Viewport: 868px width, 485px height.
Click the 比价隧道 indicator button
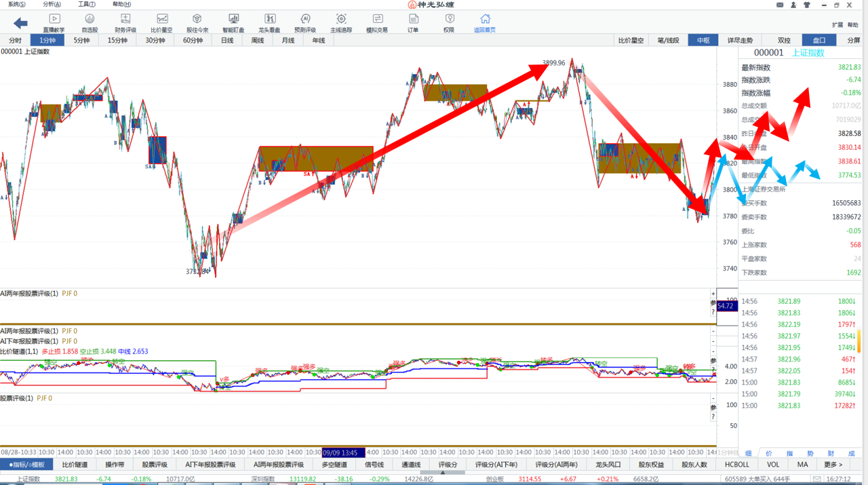pyautogui.click(x=75, y=465)
